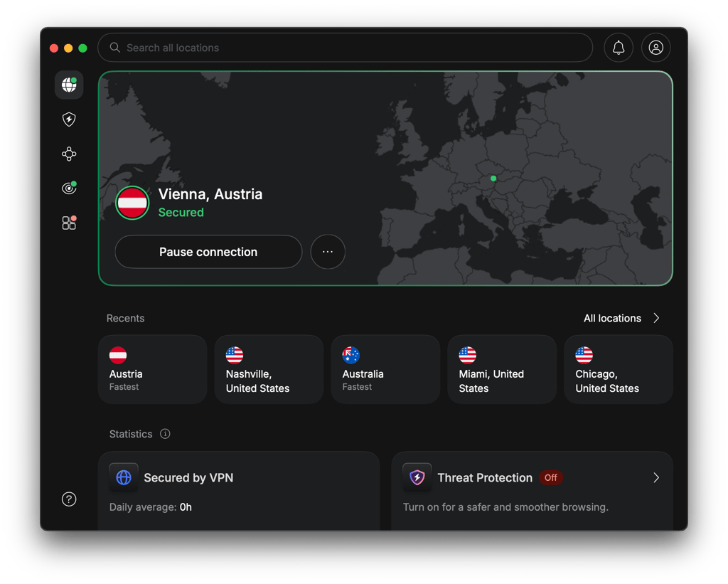The width and height of the screenshot is (728, 584).
Task: Click the green Secured status text
Action: [x=181, y=212]
